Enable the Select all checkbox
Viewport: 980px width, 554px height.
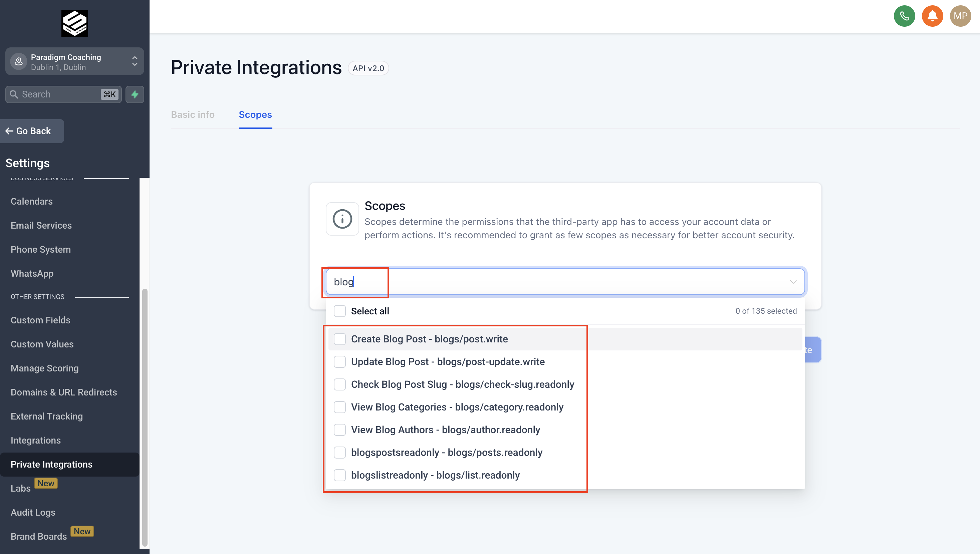pyautogui.click(x=339, y=311)
